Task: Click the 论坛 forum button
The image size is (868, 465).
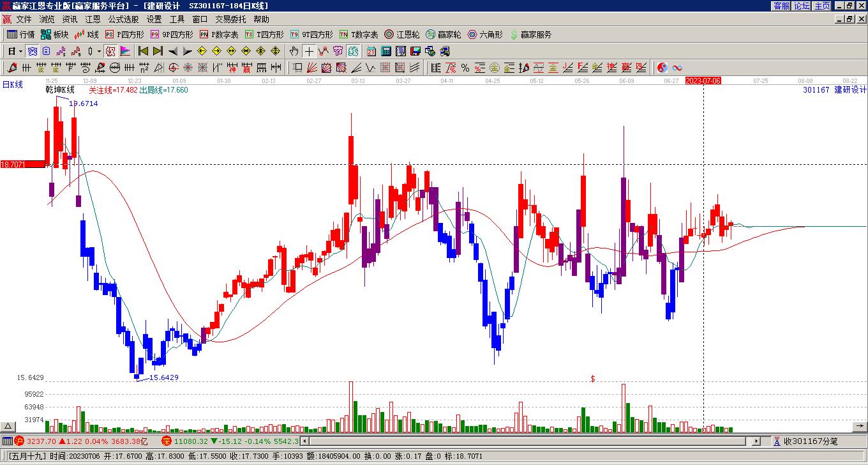Action: click(802, 6)
